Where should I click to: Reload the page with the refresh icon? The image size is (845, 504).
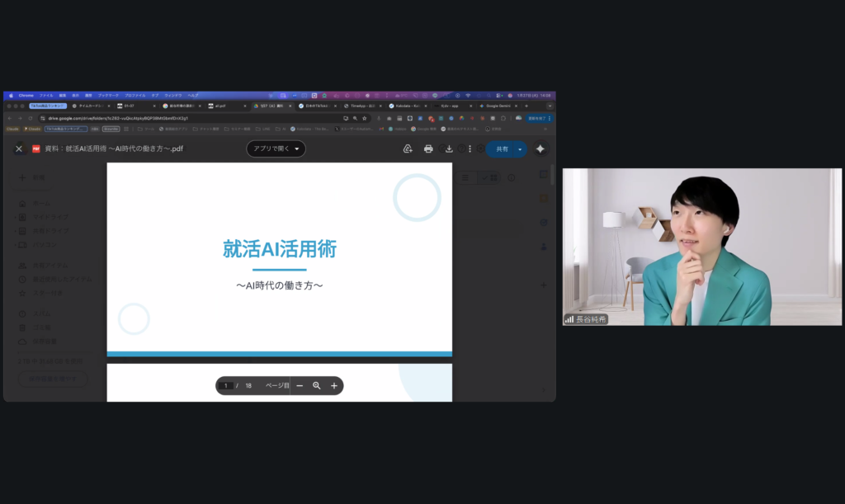(31, 118)
